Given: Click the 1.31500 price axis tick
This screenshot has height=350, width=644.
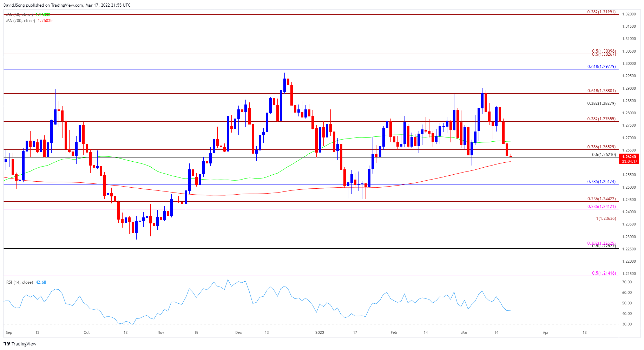Looking at the screenshot, I should click(x=629, y=26).
